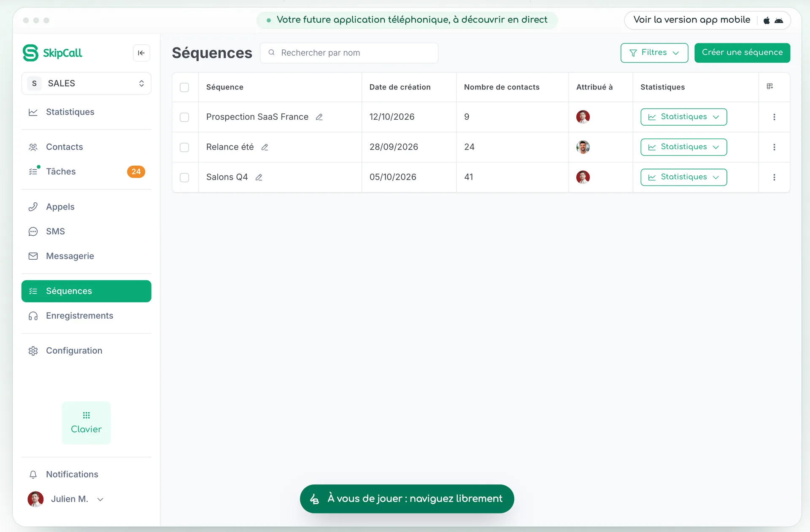This screenshot has width=810, height=532.
Task: Open Notifications in the sidebar
Action: 86,475
